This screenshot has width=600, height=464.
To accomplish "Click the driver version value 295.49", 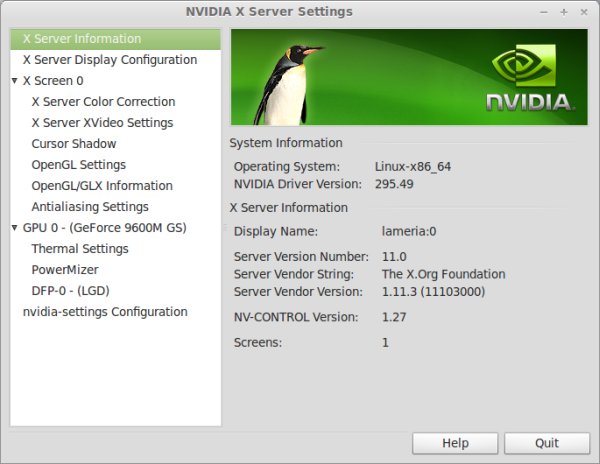I will click(x=394, y=184).
